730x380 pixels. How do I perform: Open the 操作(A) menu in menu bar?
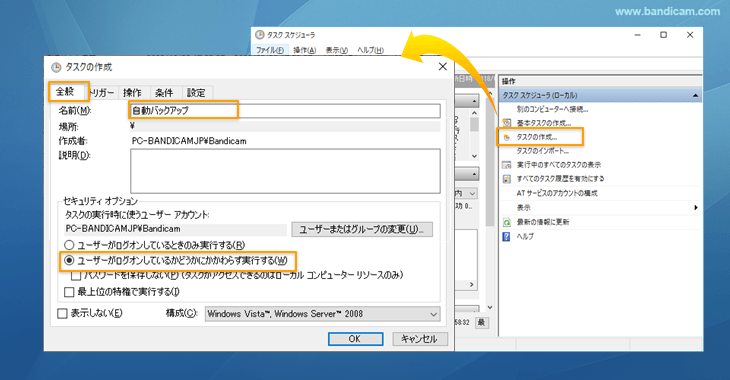(304, 50)
